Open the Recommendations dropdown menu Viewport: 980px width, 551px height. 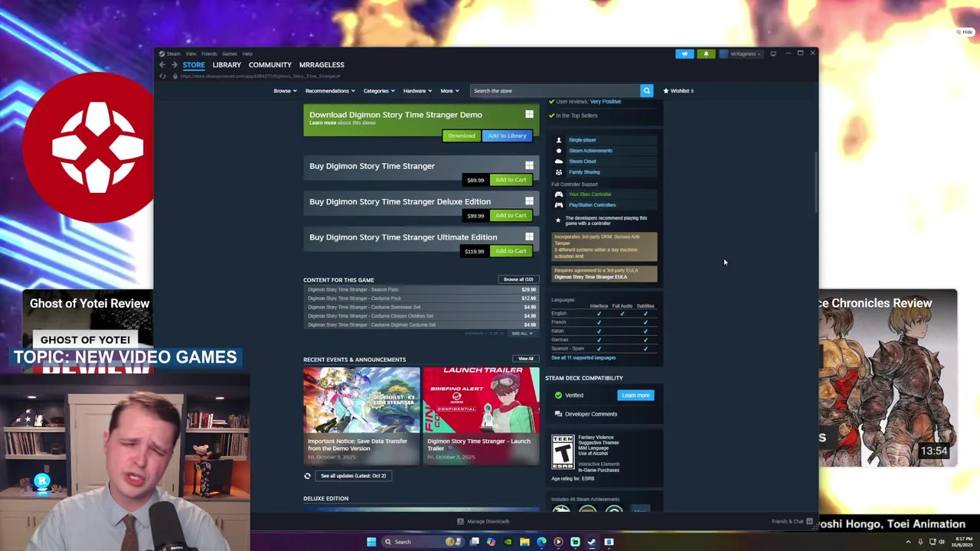pyautogui.click(x=330, y=90)
